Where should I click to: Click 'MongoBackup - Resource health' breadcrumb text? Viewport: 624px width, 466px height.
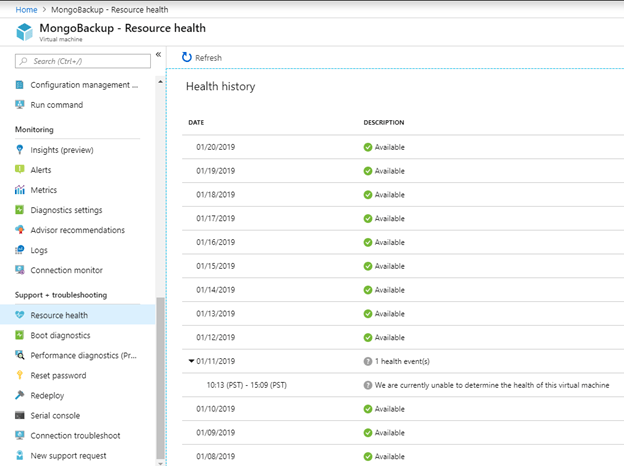[109, 10]
